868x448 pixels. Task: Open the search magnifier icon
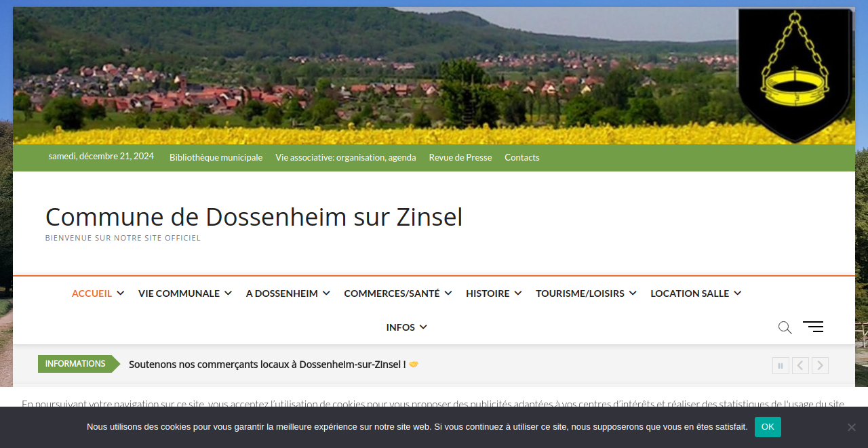click(785, 327)
